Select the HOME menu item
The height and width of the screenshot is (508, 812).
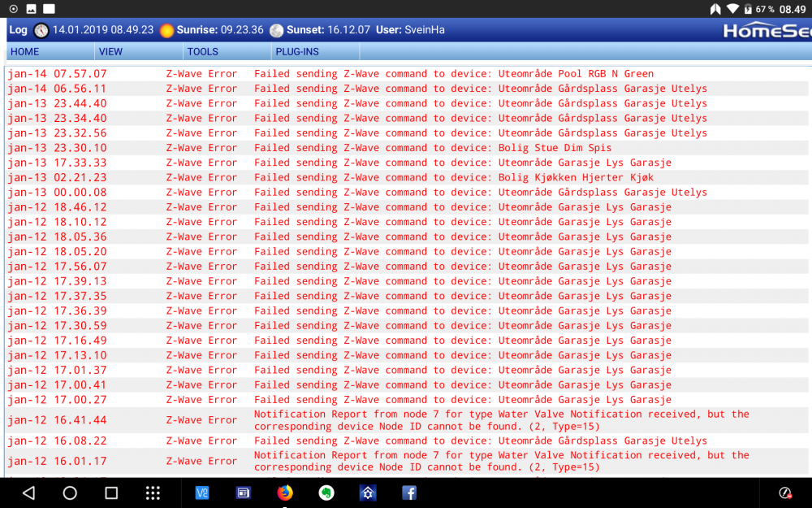pyautogui.click(x=24, y=51)
